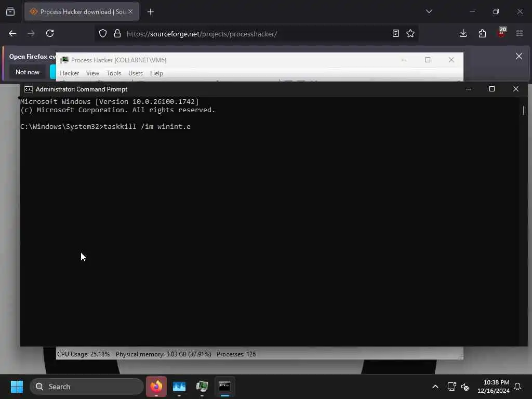Switch to Command Prompt taskbar icon

coord(224,387)
